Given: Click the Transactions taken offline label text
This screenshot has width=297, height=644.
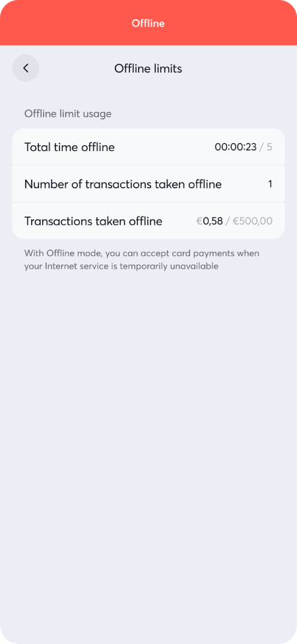Looking at the screenshot, I should (x=93, y=222).
